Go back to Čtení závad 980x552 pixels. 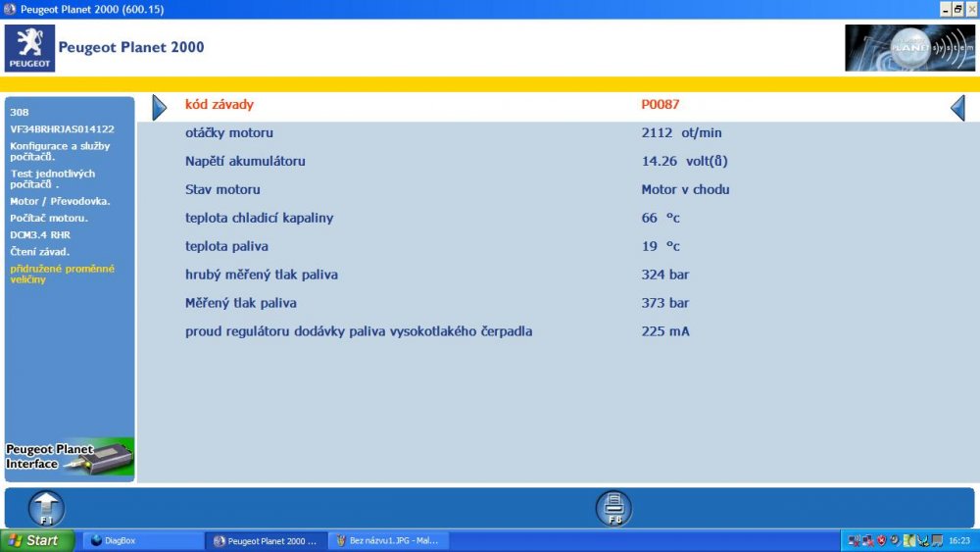coord(39,252)
